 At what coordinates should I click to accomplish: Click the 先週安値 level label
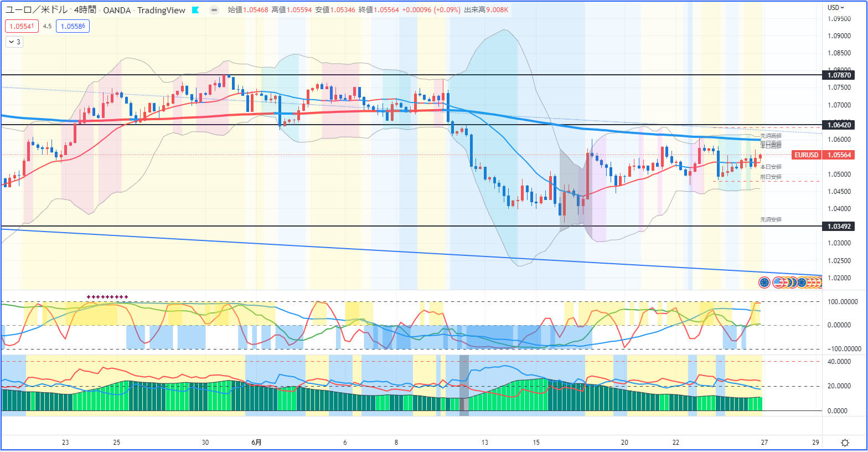(771, 219)
